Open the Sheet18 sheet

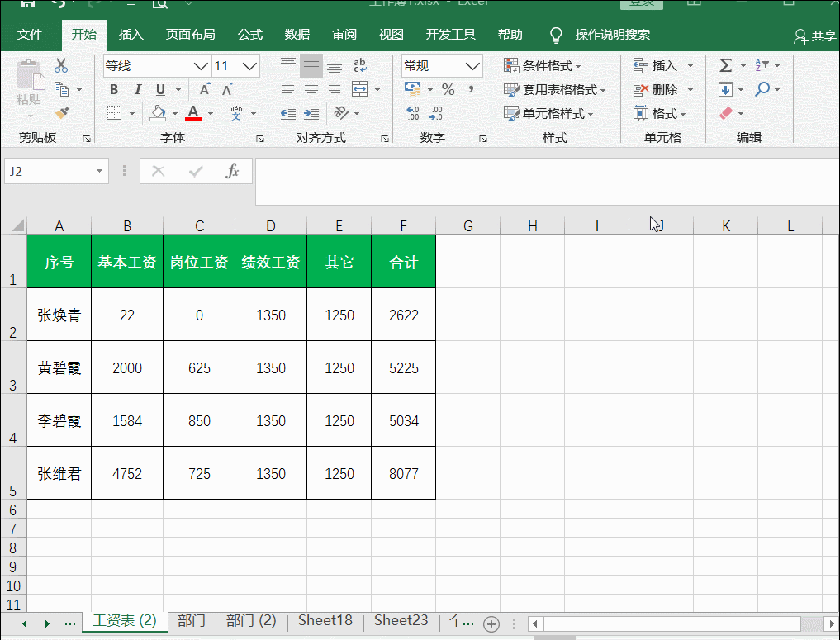(325, 621)
